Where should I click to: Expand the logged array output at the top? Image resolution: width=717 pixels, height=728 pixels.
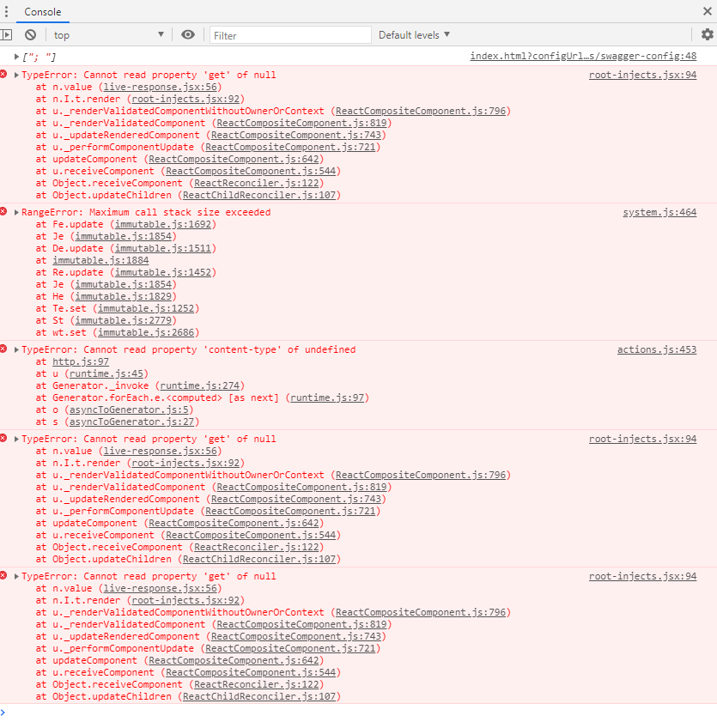(x=17, y=58)
